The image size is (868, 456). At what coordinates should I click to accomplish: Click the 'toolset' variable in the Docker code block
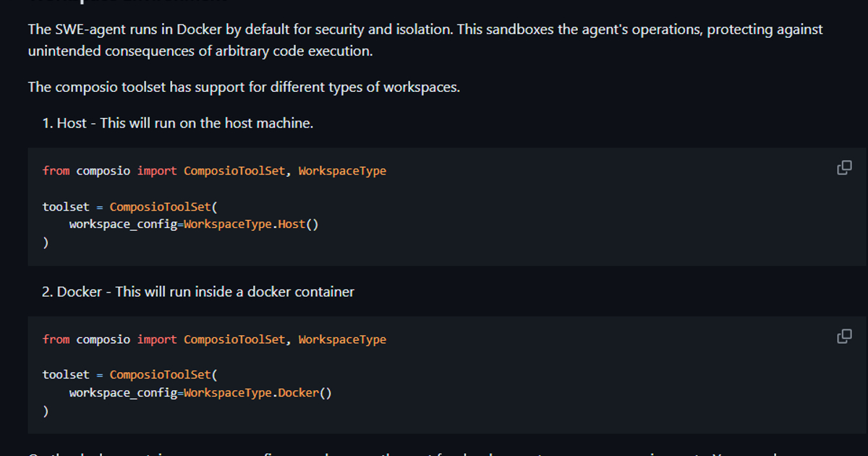tap(66, 375)
